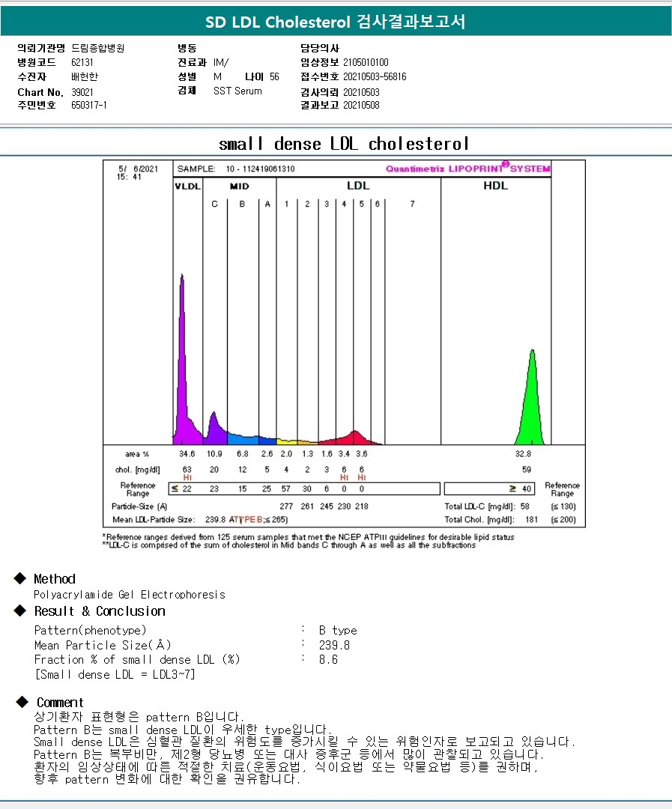672x809 pixels.
Task: Click the 'Comment' section heading
Action: [x=60, y=703]
